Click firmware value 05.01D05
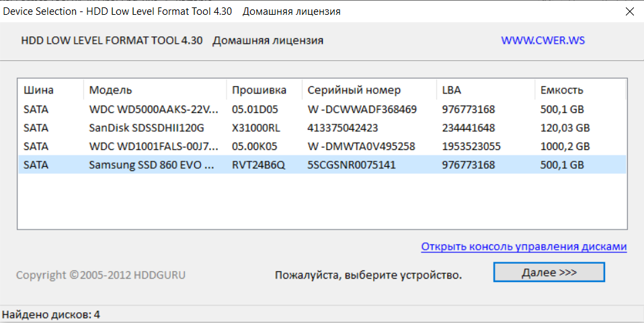644x323 pixels. click(255, 109)
